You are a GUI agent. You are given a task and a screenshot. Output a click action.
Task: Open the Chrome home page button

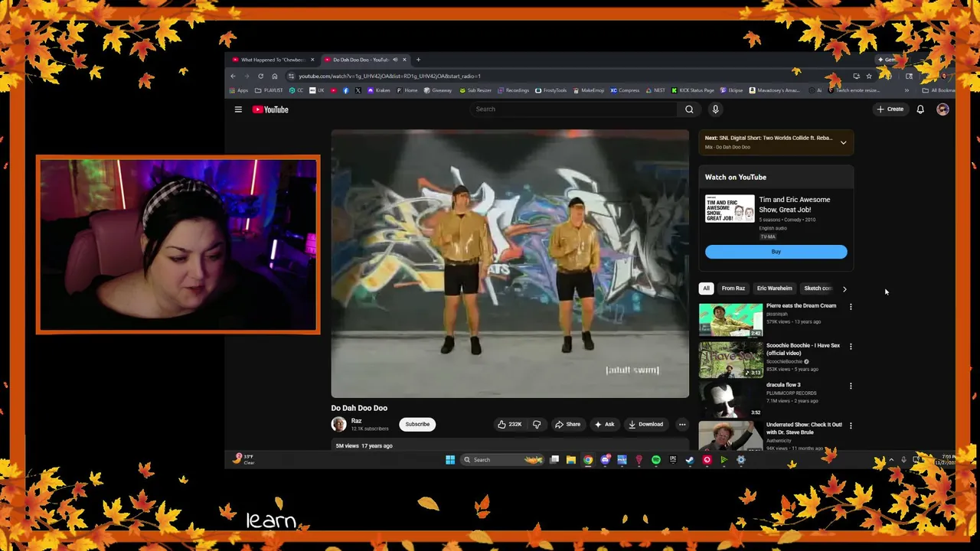point(274,76)
